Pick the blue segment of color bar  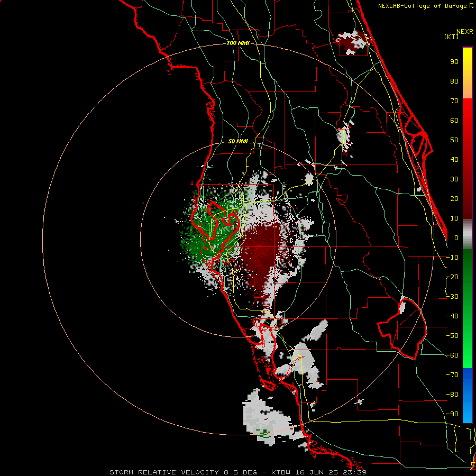[467, 396]
